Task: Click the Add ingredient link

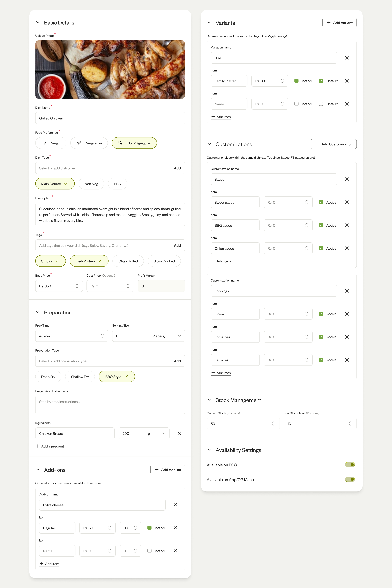Action: click(50, 446)
